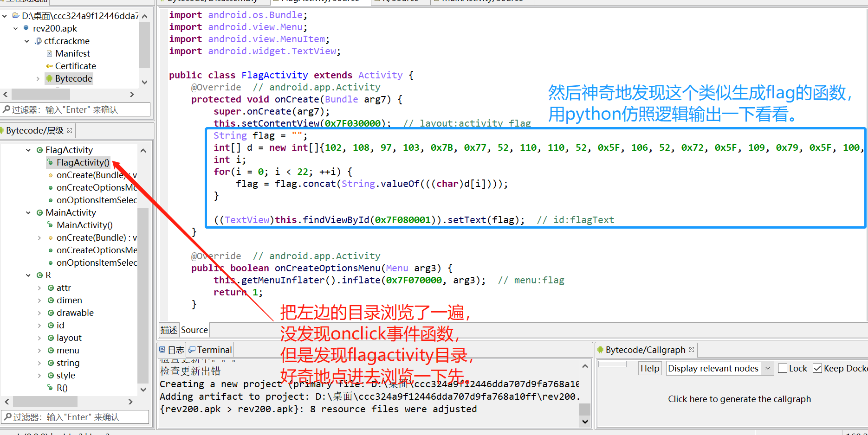868x435 pixels.
Task: Expand the string node
Action: click(39, 363)
